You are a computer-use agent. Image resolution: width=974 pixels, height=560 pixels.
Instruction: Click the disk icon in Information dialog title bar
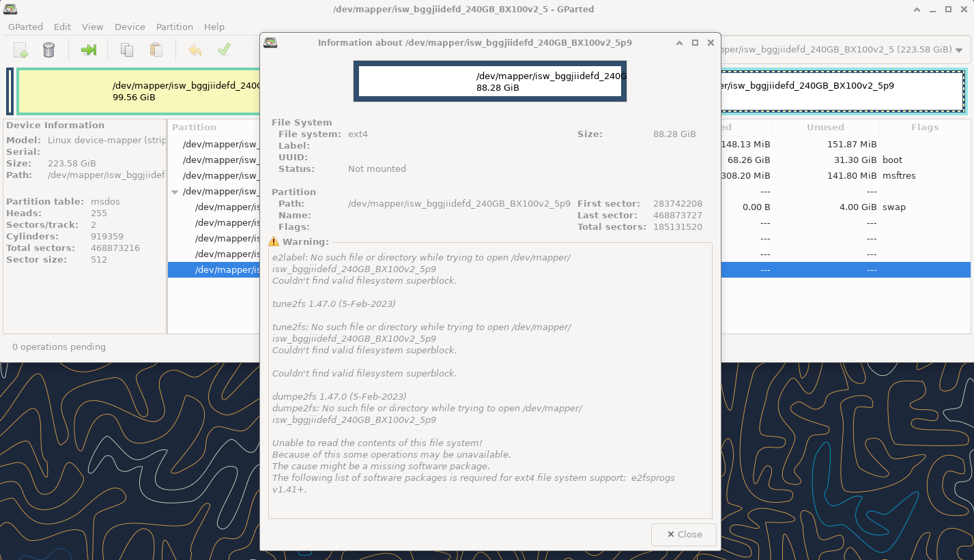click(x=271, y=42)
